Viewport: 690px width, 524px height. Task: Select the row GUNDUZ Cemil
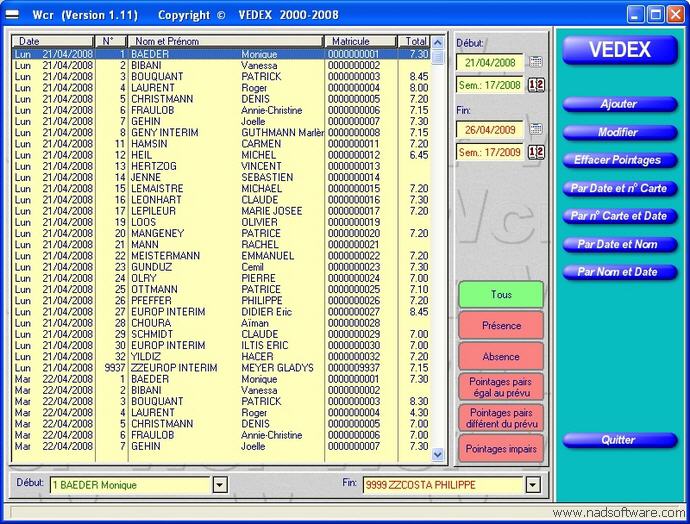click(x=221, y=267)
